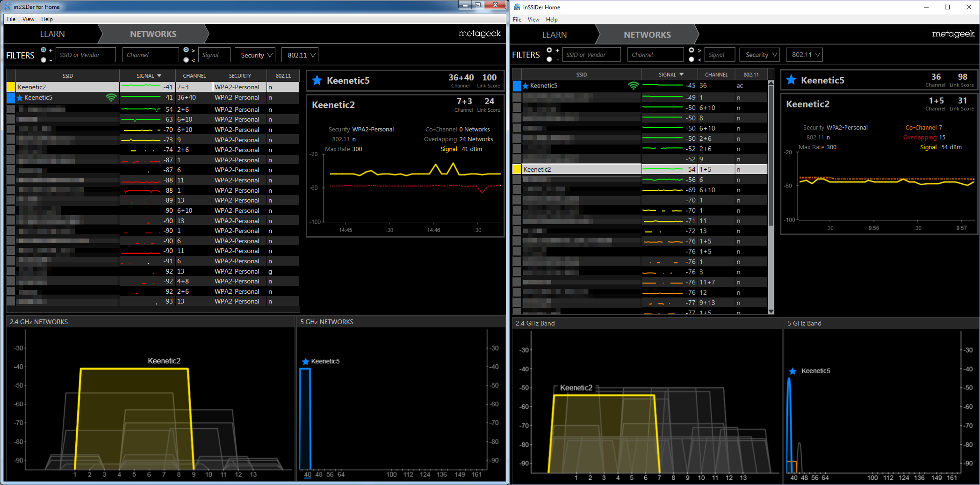Select the plus SSID filter radio in left window
This screenshot has width=980, height=485.
(43, 50)
